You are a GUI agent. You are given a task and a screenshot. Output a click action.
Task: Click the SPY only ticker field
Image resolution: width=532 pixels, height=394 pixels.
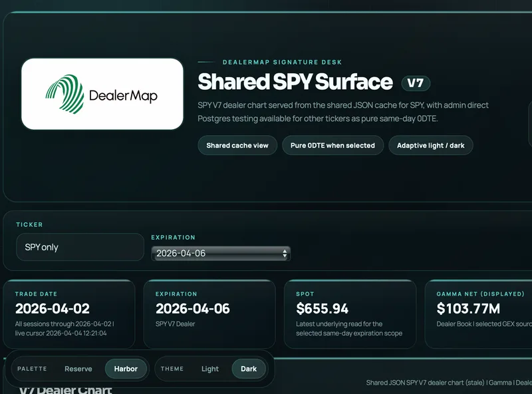pyautogui.click(x=80, y=247)
